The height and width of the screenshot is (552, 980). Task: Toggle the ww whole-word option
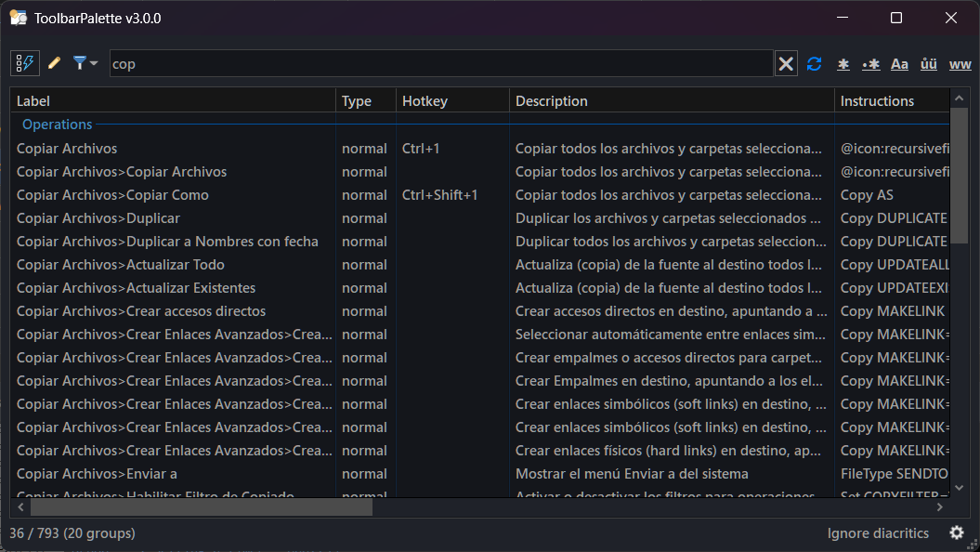960,64
